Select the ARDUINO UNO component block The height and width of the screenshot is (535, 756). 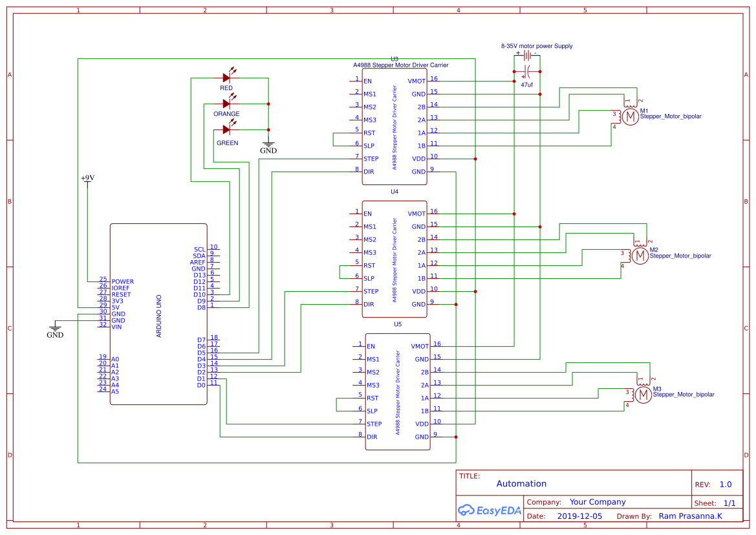click(x=158, y=314)
